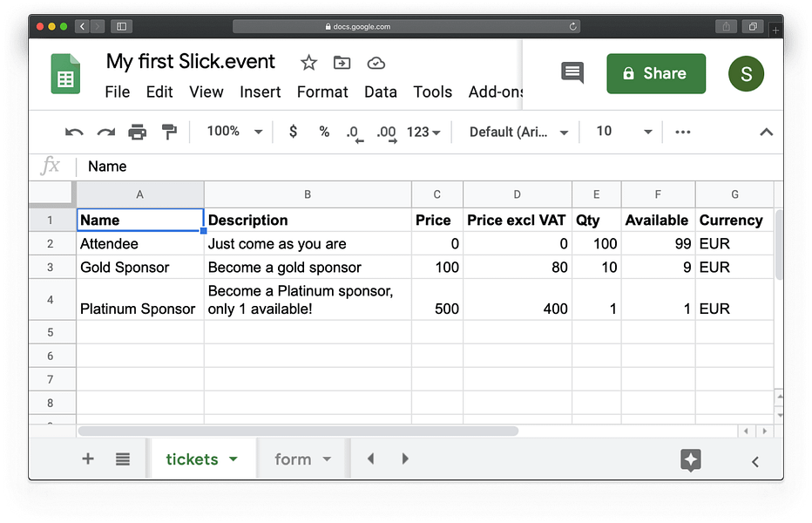Show the side panel chevron
Image resolution: width=812 pixels, height=523 pixels.
click(x=755, y=461)
